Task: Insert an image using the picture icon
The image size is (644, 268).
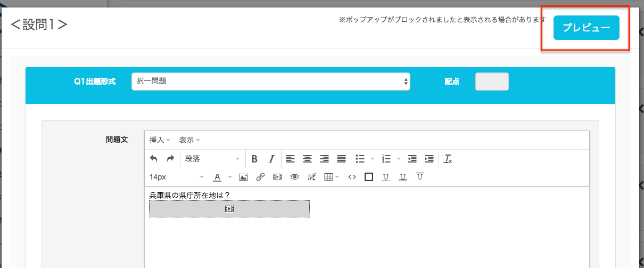Action: coord(243,177)
